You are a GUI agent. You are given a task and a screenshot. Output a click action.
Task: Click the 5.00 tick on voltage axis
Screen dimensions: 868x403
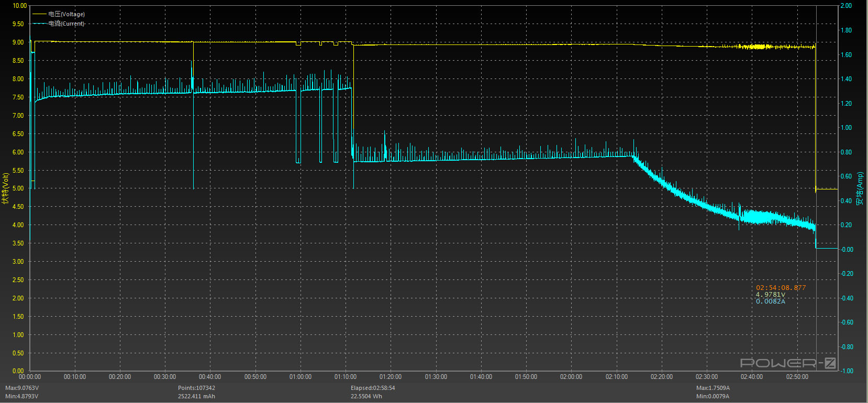[18, 188]
